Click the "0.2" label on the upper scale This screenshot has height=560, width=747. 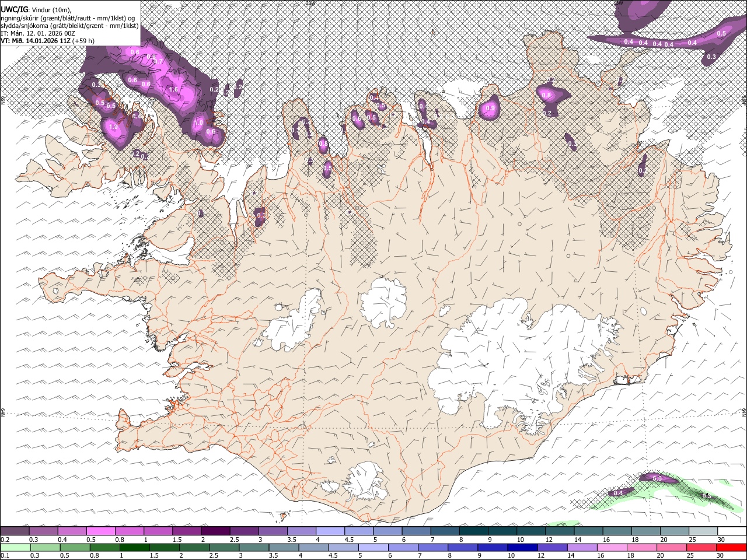5,540
